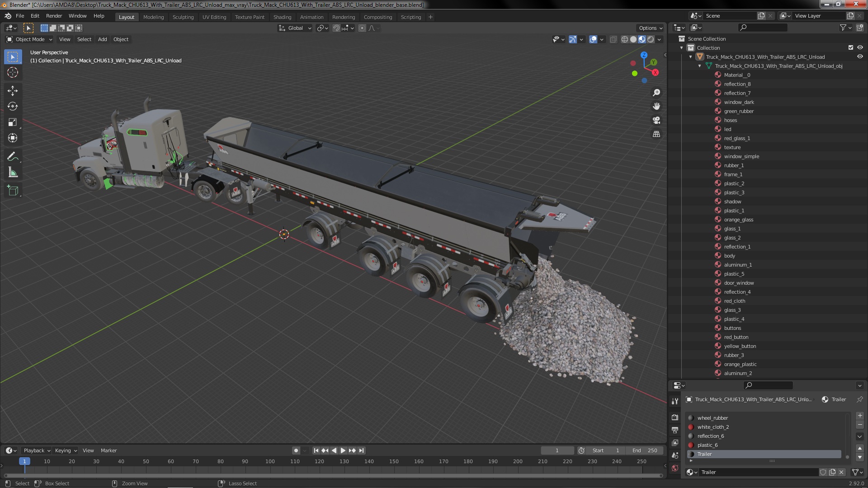Toggle viewport overlays display
The image size is (868, 488).
point(593,39)
